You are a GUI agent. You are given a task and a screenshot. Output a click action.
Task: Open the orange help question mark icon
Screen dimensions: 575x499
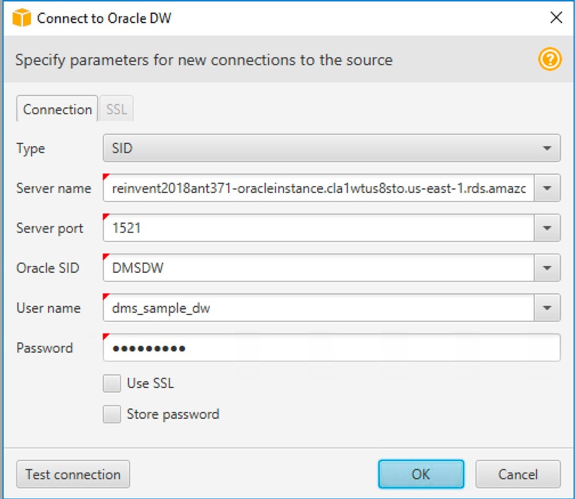coord(550,59)
